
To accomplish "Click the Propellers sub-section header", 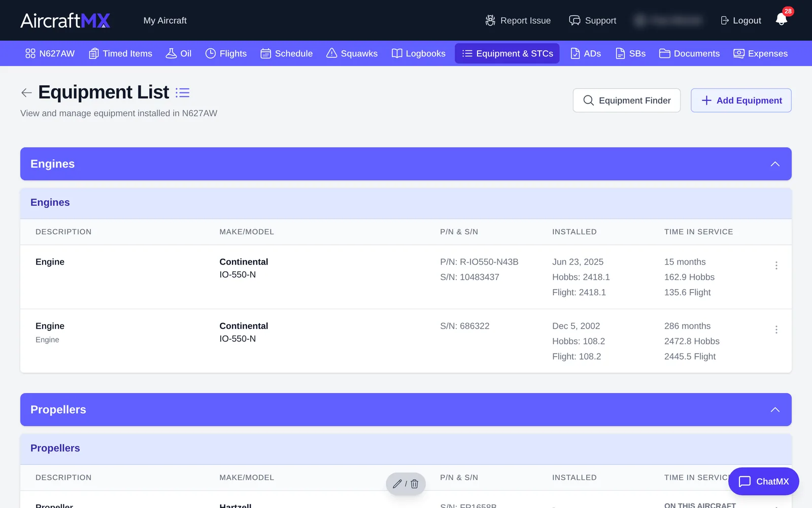I will (406, 449).
